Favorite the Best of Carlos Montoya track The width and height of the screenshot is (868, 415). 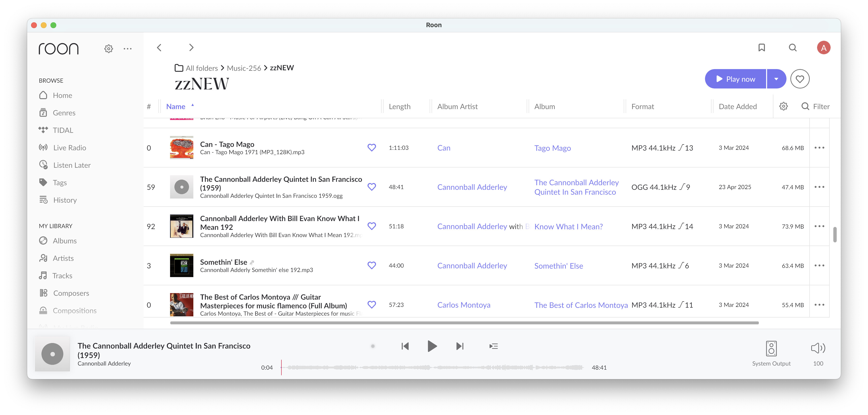click(372, 305)
